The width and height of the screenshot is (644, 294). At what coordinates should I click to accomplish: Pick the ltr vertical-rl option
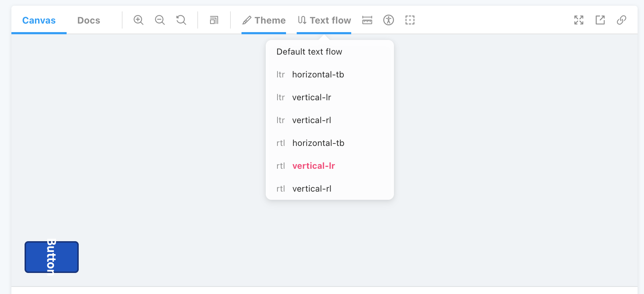click(311, 120)
